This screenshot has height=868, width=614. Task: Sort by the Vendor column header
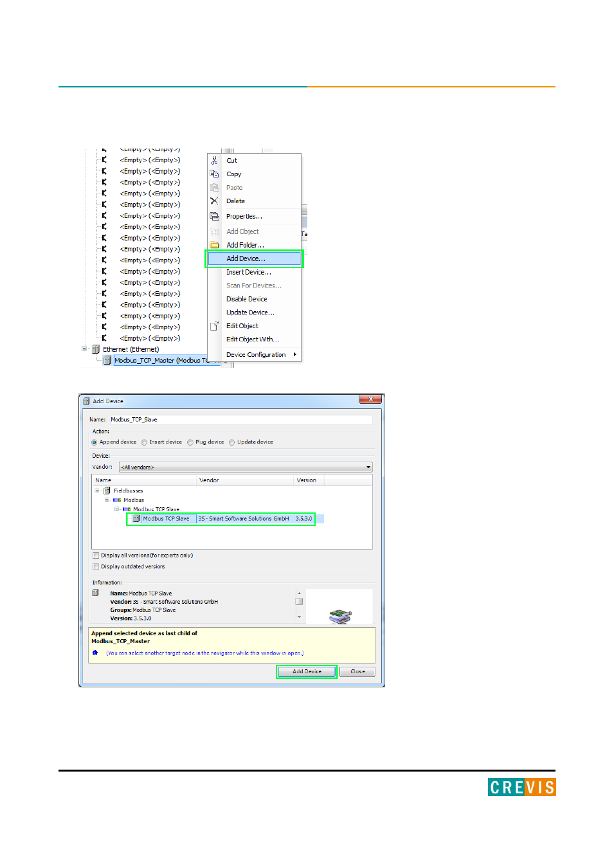[x=246, y=480]
